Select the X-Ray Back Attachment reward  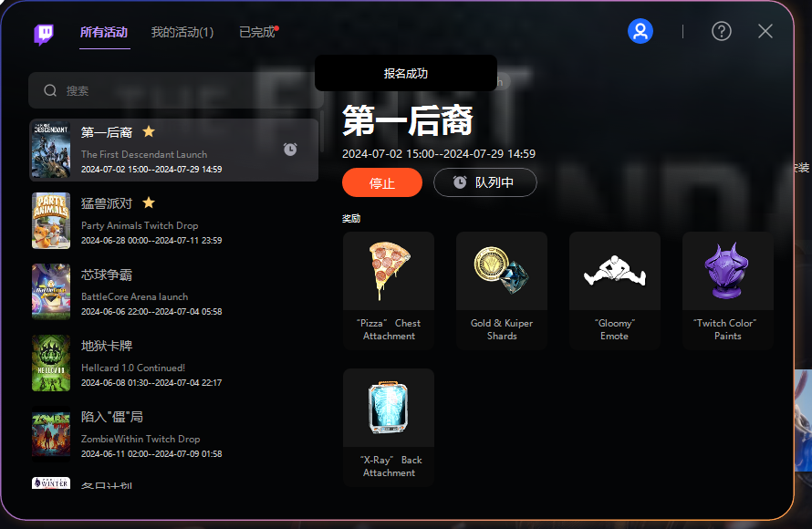click(x=389, y=427)
